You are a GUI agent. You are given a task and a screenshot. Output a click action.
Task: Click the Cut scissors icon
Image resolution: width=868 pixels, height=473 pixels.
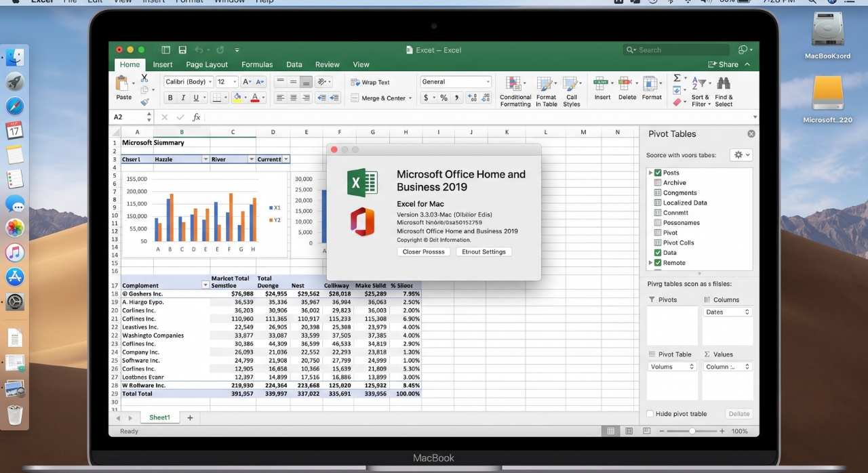pyautogui.click(x=144, y=78)
